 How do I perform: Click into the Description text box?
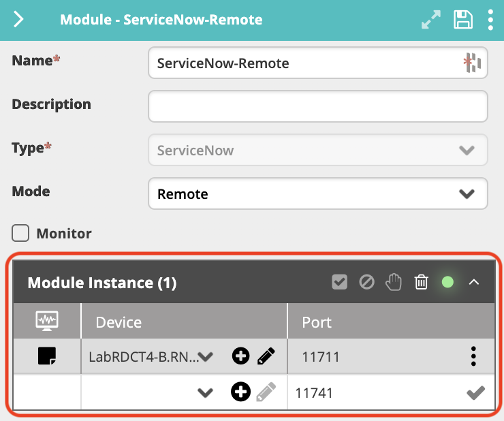[317, 106]
